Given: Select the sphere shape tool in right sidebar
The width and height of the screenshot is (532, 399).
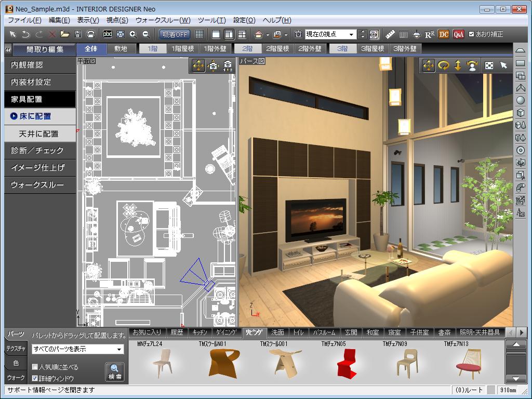Looking at the screenshot, I should [x=521, y=100].
